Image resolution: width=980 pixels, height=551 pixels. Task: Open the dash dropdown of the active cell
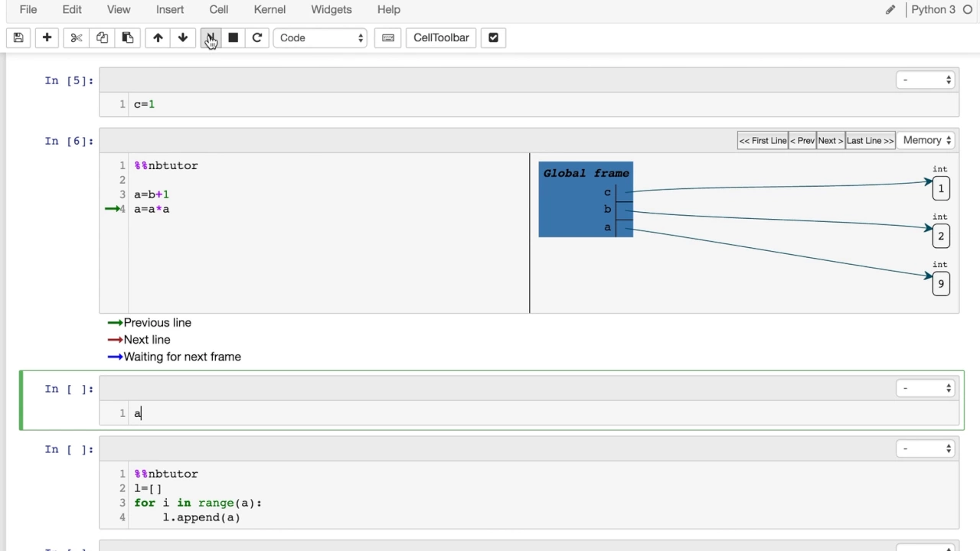tap(926, 388)
